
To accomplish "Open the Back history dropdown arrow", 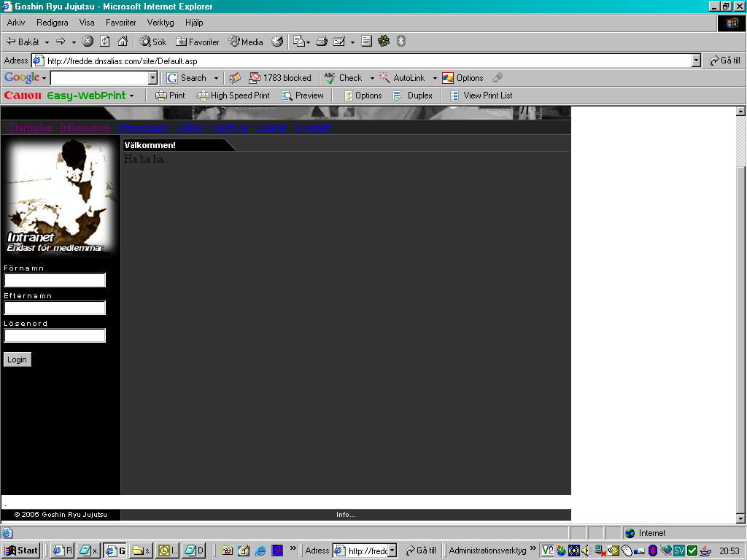I will [x=47, y=42].
